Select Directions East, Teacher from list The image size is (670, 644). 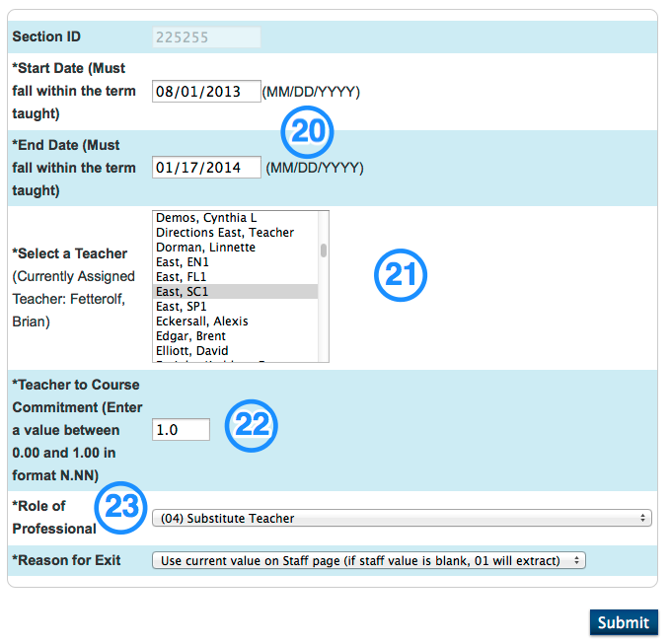[x=225, y=233]
